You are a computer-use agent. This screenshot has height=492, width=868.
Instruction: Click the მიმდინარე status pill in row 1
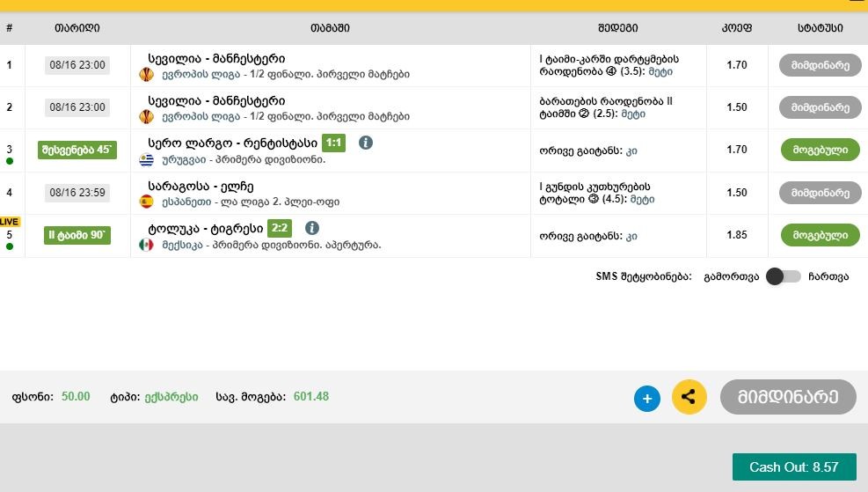point(820,65)
